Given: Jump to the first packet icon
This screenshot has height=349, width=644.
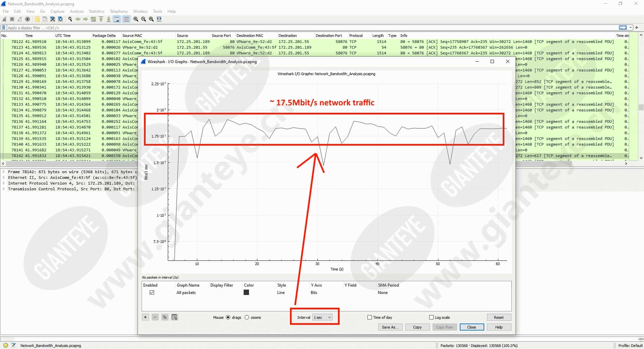Looking at the screenshot, I should (101, 19).
